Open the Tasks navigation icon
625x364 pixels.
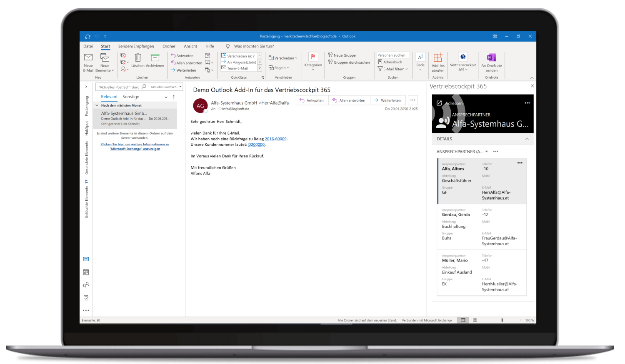tap(86, 298)
